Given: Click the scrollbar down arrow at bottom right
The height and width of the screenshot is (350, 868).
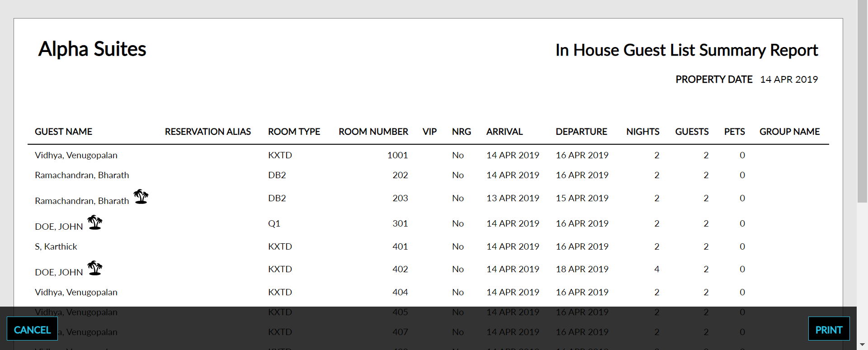Looking at the screenshot, I should (862, 345).
